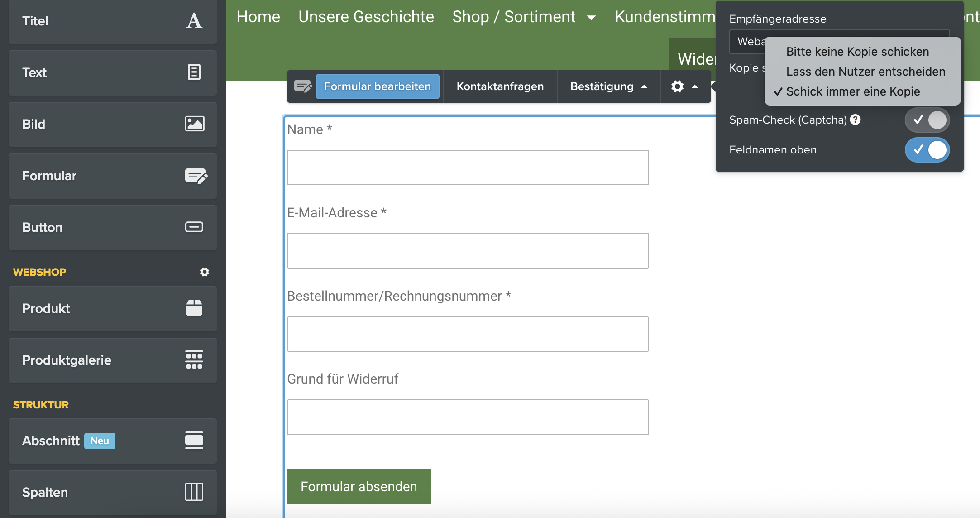Add a Produktgalerie element from sidebar

click(113, 360)
